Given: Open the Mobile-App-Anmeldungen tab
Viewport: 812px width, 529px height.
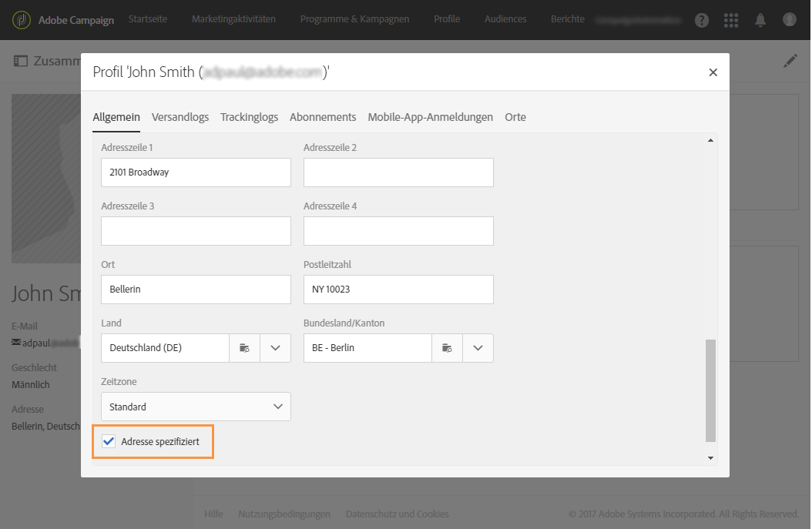Looking at the screenshot, I should point(430,117).
